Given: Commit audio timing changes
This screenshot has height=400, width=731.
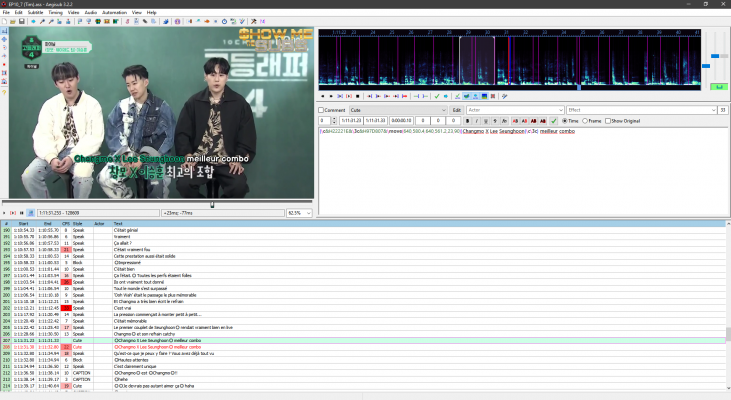Looking at the screenshot, I should 437,96.
